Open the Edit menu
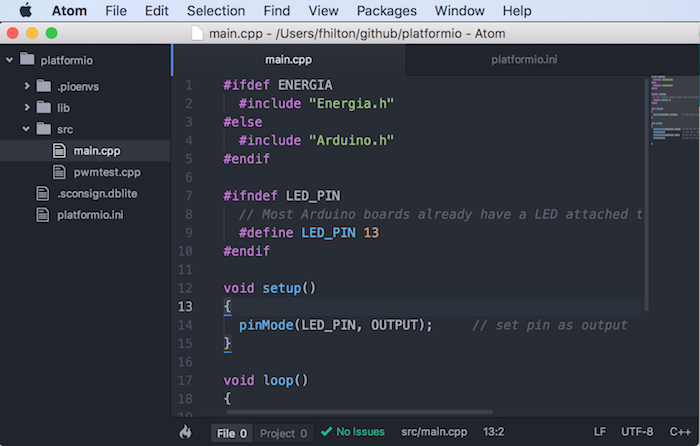This screenshot has width=700, height=446. click(157, 11)
